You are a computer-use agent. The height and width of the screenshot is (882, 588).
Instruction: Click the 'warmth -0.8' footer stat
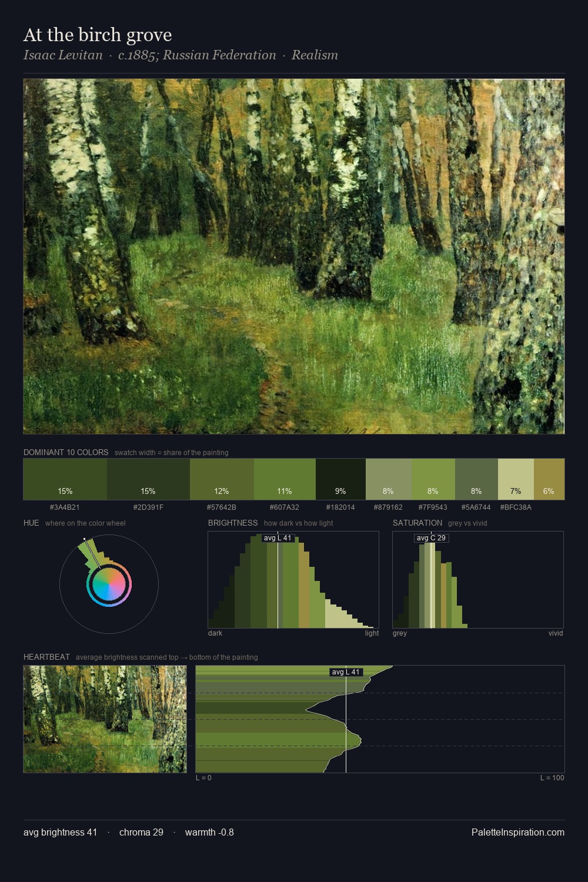pyautogui.click(x=209, y=832)
